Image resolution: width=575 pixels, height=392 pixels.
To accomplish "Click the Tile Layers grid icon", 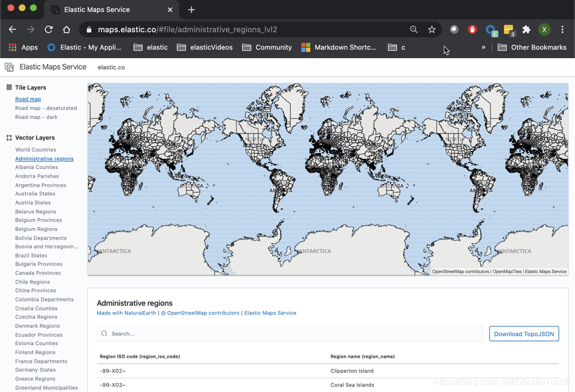I will tap(9, 87).
